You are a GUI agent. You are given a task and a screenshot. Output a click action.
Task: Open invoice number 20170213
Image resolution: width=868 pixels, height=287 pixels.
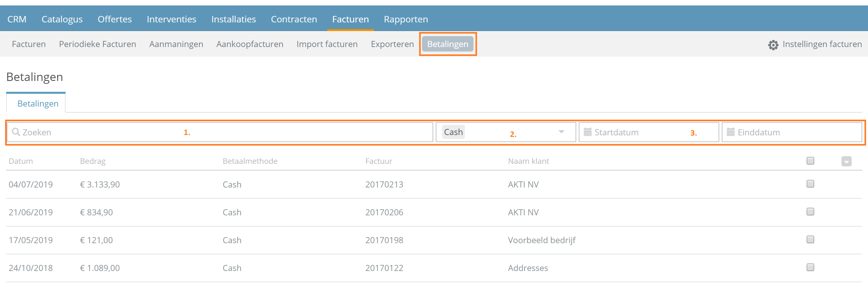[x=384, y=184]
